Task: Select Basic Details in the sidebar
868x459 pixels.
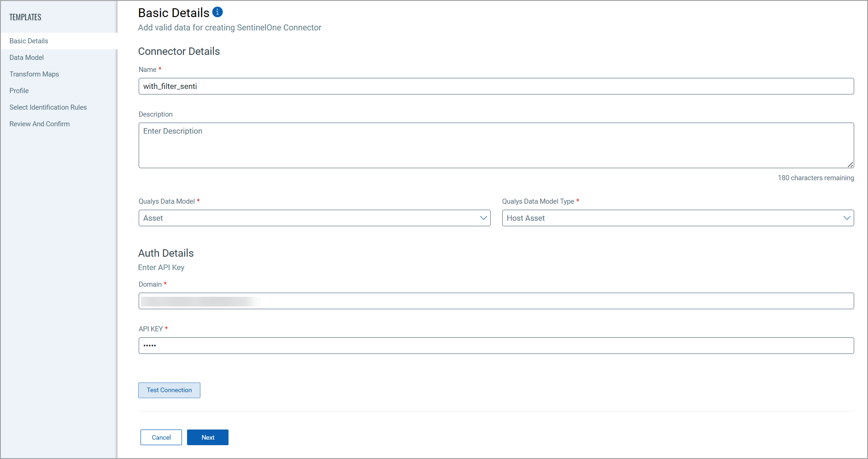Action: coord(29,41)
